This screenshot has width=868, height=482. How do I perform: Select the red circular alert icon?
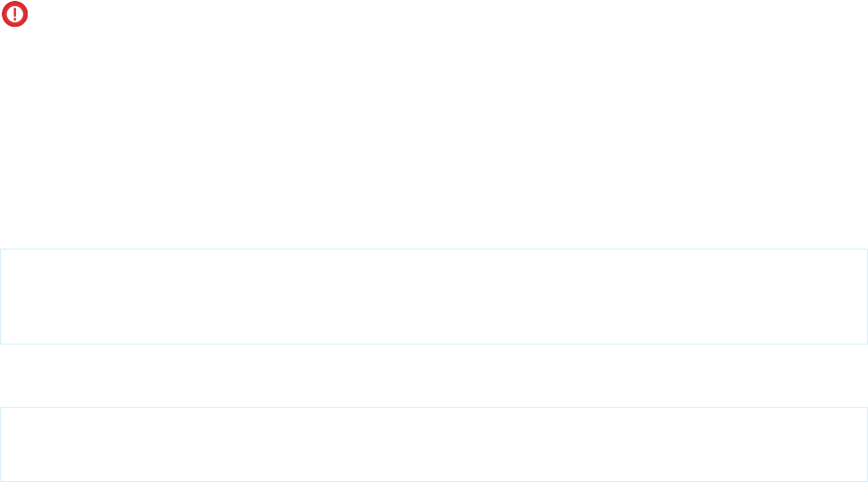15,14
